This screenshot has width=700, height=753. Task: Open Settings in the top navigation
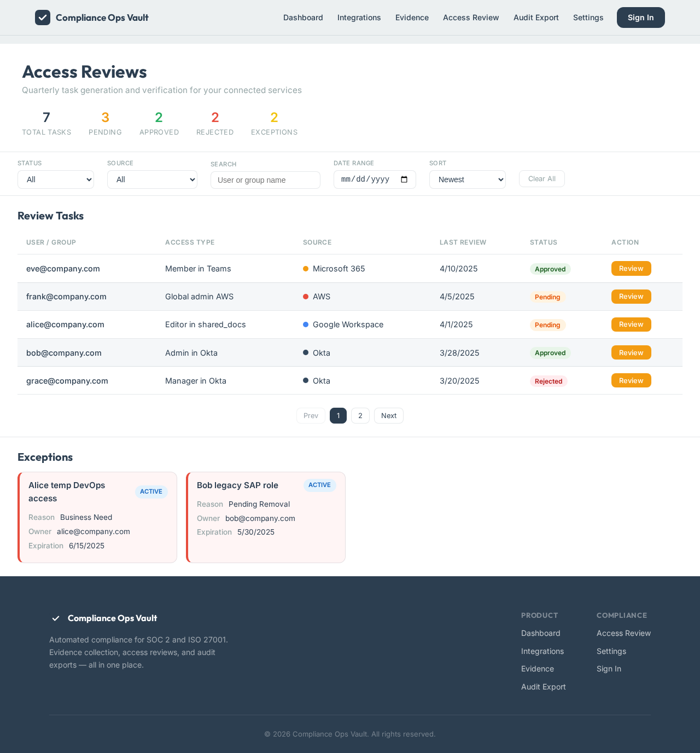[588, 18]
